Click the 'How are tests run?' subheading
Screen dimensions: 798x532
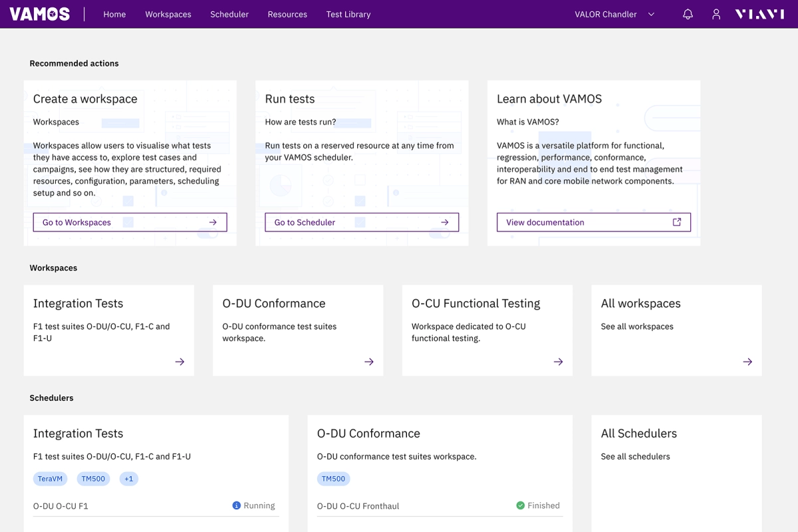(301, 122)
